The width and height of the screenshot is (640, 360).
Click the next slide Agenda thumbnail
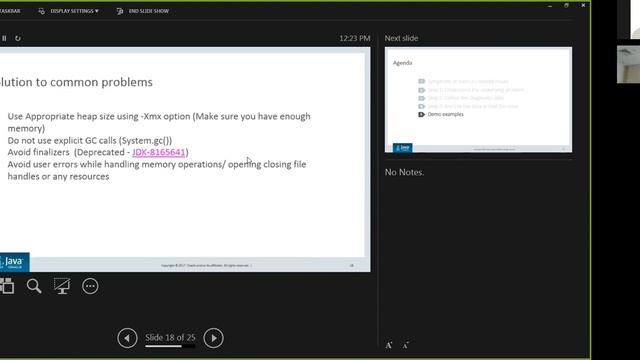pyautogui.click(x=478, y=100)
